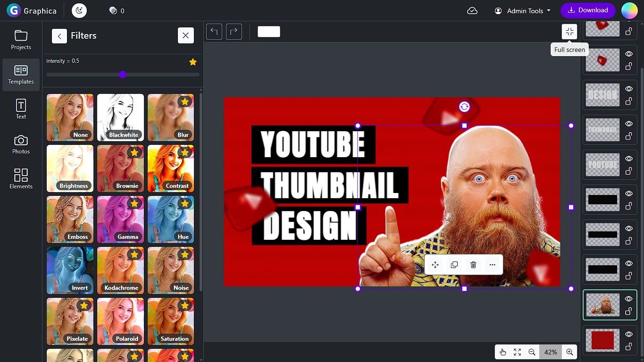Open the white canvas color swatch

tap(269, 32)
